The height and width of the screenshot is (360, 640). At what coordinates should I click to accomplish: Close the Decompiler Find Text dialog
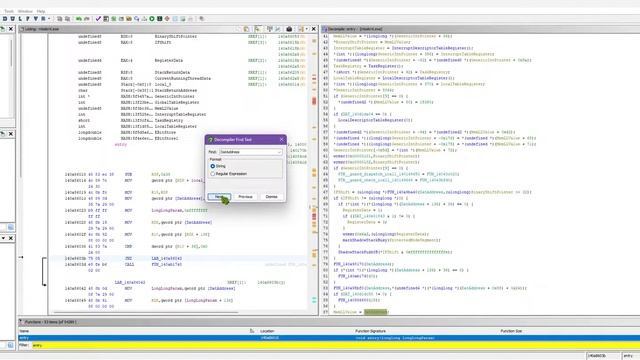pos(281,140)
